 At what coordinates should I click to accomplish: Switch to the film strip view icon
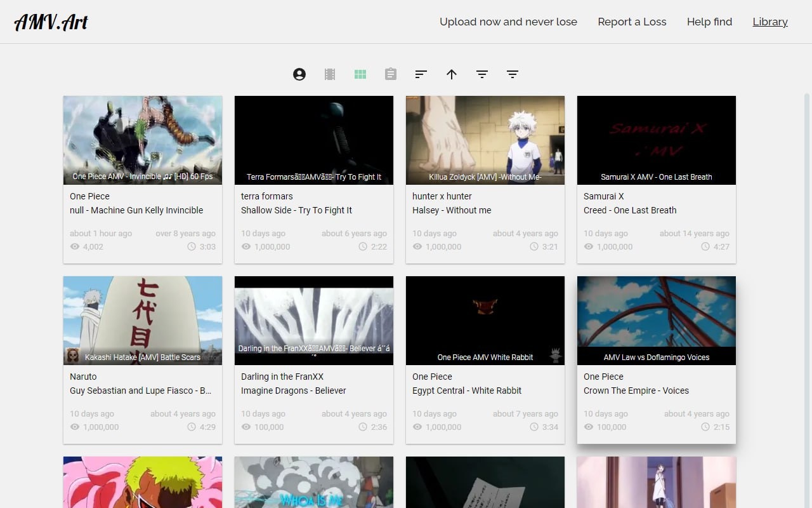(330, 74)
